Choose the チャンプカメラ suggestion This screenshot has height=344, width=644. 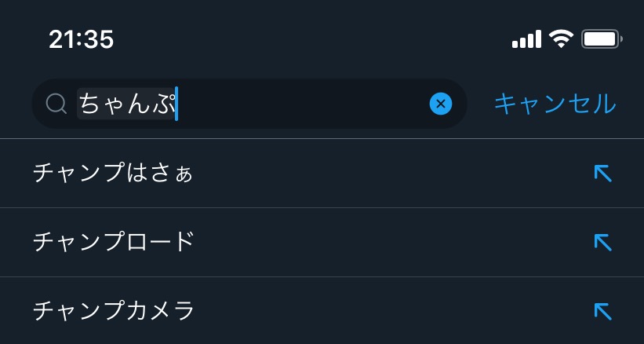coord(114,312)
